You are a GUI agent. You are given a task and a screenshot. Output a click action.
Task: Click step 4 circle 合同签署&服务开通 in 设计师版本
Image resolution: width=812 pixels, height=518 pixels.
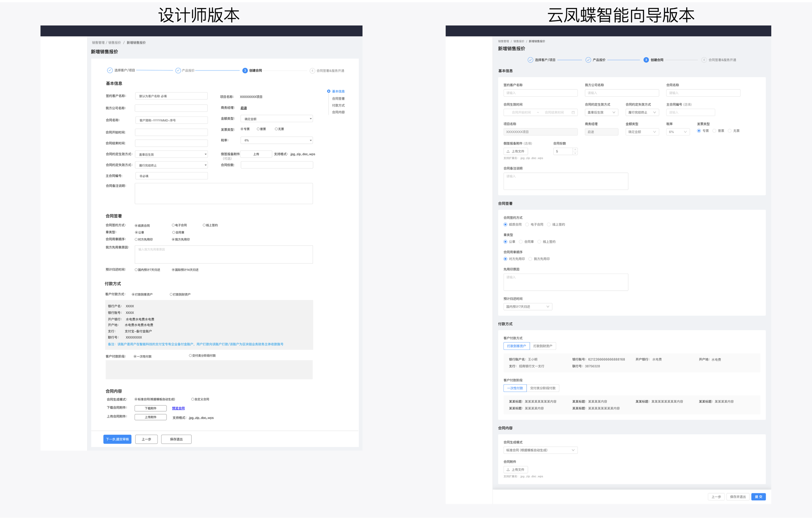click(x=312, y=71)
